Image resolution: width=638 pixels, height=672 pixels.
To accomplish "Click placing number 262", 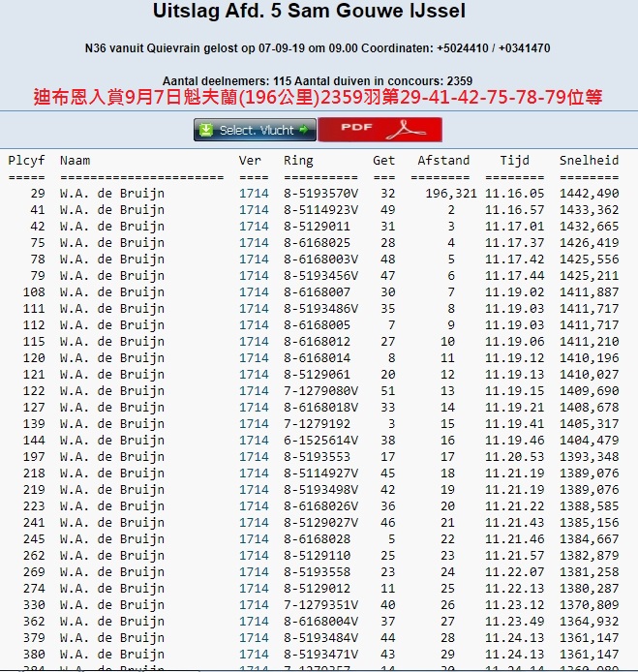I will click(x=34, y=556).
